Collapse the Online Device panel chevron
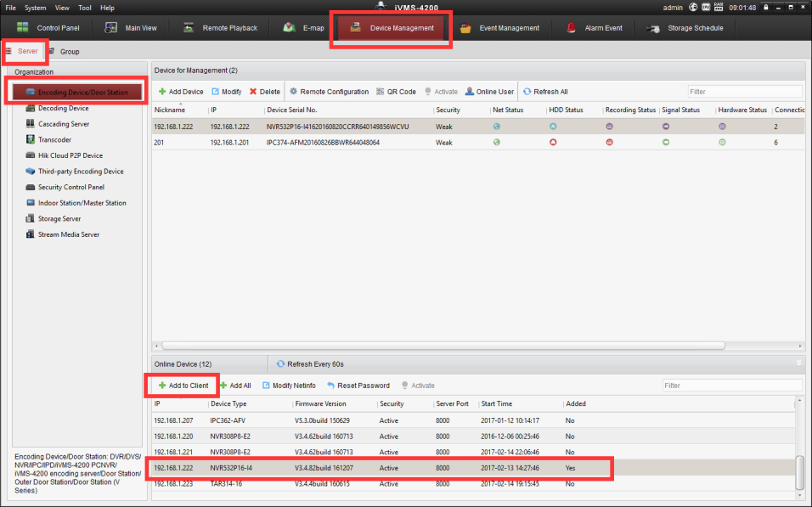The width and height of the screenshot is (812, 507). [798, 363]
